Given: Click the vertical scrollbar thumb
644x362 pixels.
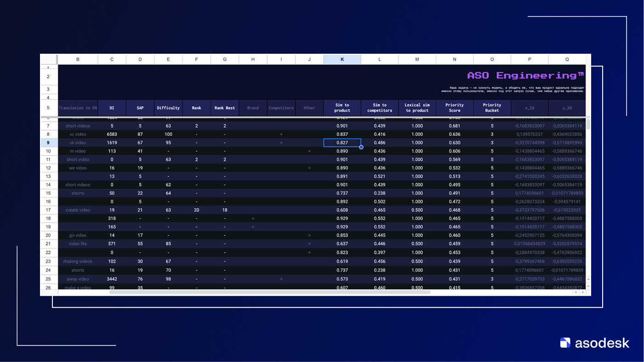Looking at the screenshot, I should 588,124.
